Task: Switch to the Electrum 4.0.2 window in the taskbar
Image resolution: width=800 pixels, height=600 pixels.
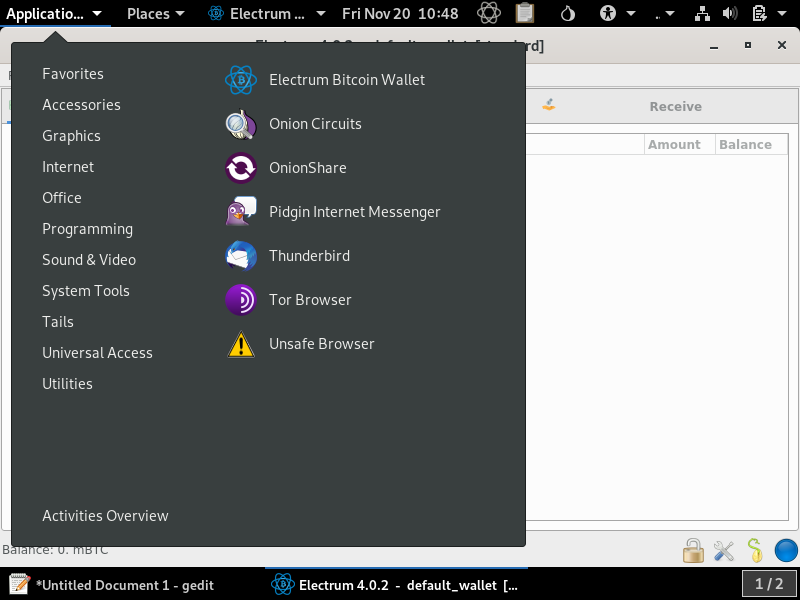Action: coord(396,585)
